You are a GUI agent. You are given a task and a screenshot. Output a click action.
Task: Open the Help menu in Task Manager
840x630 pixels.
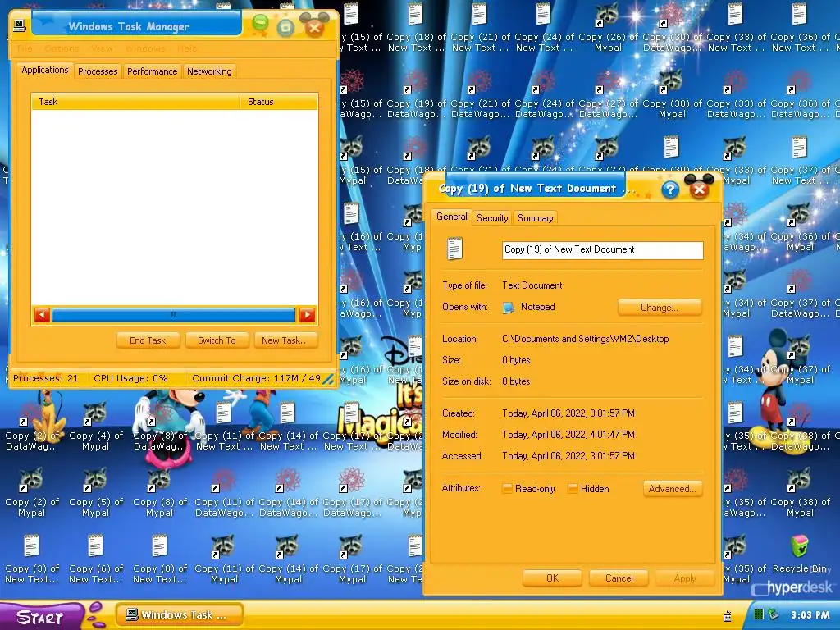tap(187, 48)
